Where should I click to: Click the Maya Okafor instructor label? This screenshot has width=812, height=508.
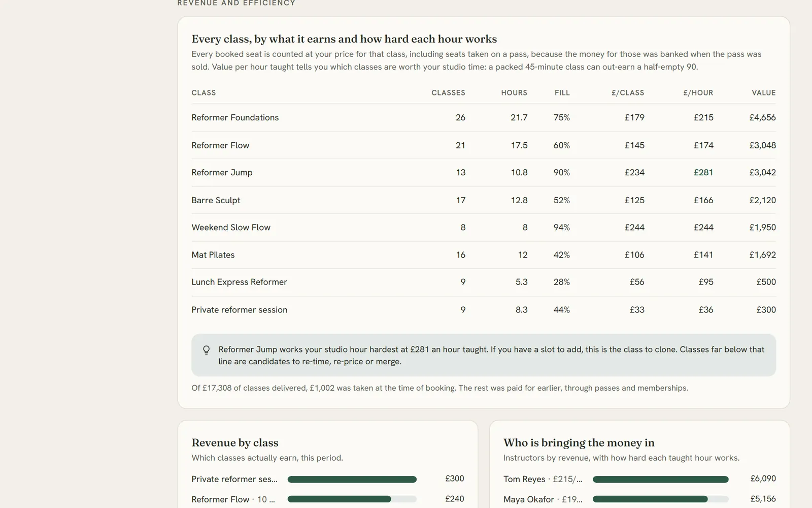click(543, 499)
